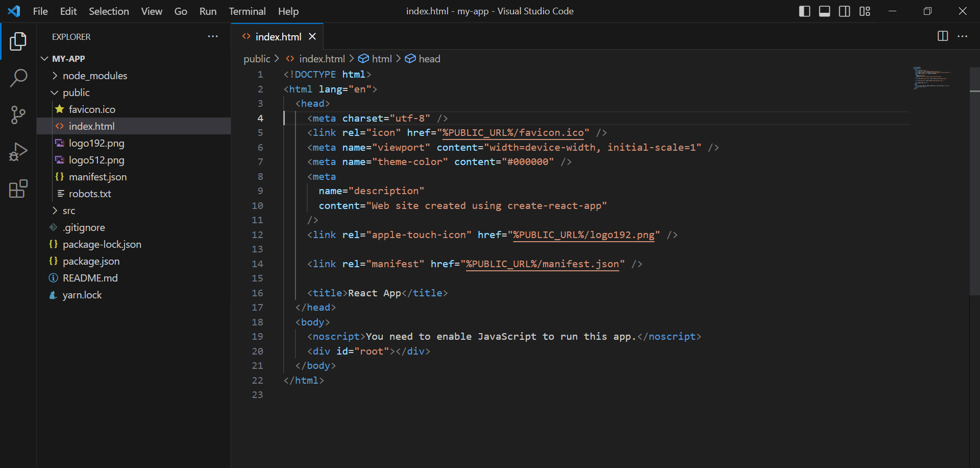Split the editor to the right

coord(942,36)
